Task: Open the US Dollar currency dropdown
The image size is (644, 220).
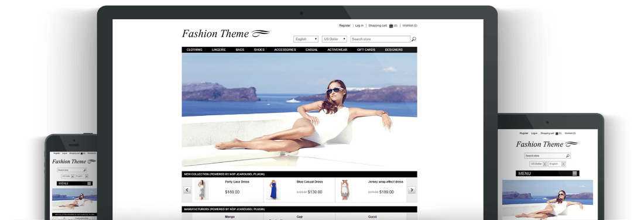Action: (334, 39)
